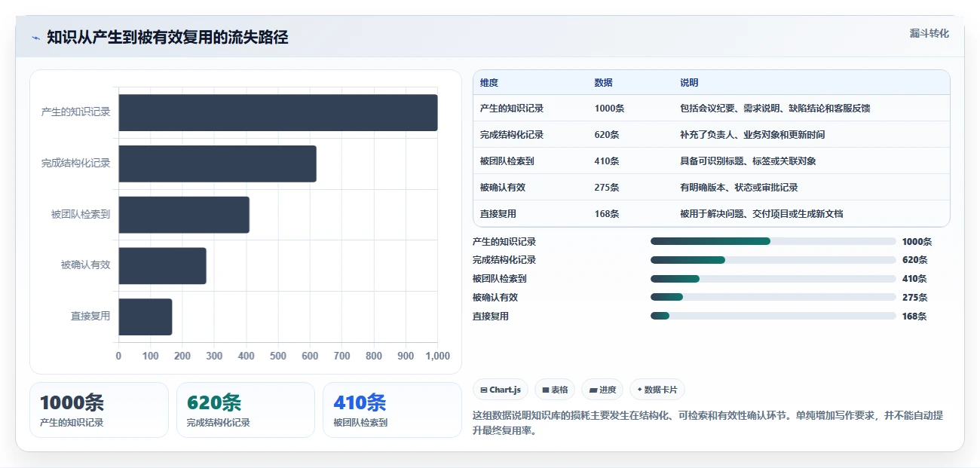Open the 620条 完成结构化记录 data card
The image size is (980, 468).
tap(246, 410)
